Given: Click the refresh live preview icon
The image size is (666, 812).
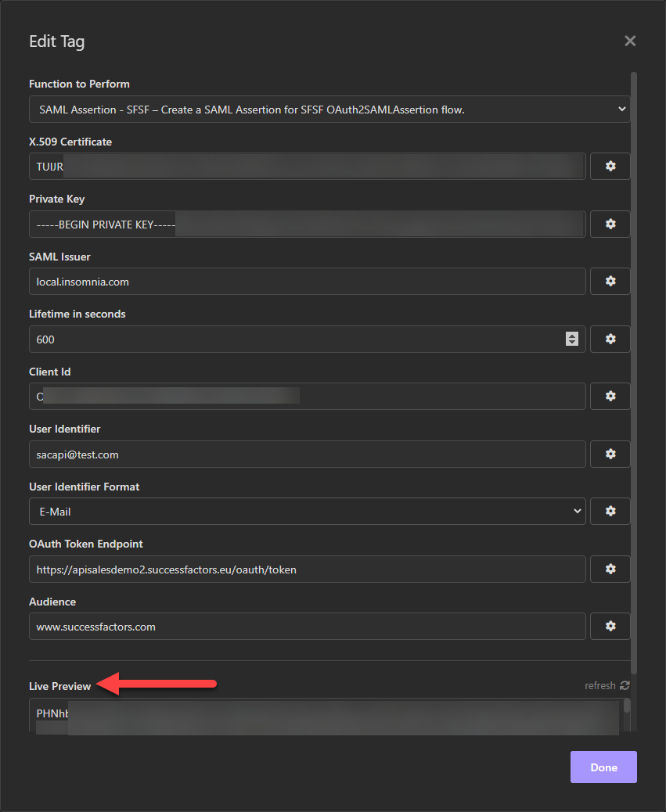Looking at the screenshot, I should (x=625, y=685).
